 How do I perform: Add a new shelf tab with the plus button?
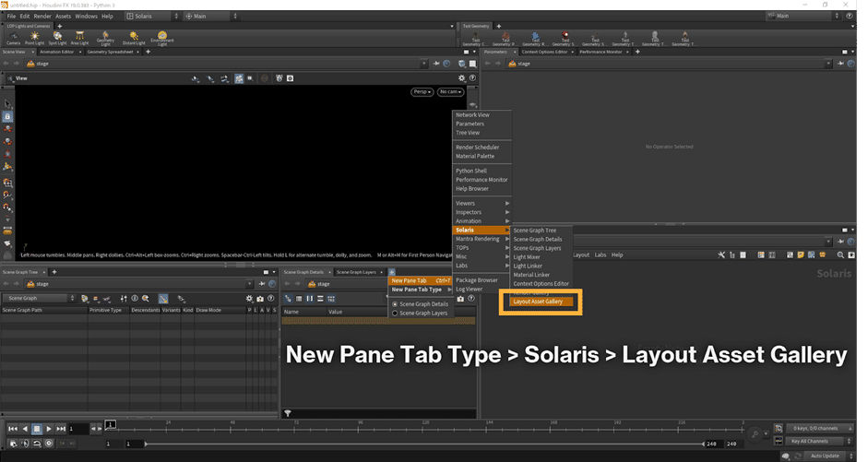[60, 26]
